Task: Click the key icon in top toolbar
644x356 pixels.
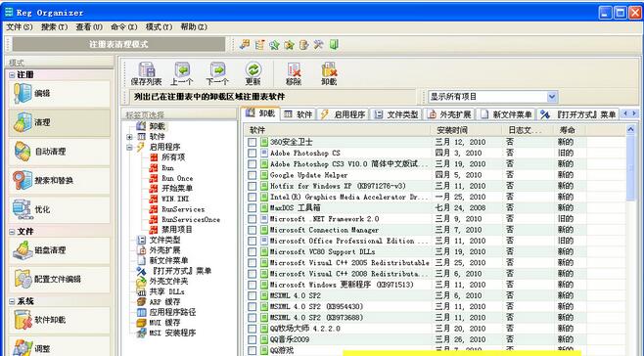Action: coord(245,44)
